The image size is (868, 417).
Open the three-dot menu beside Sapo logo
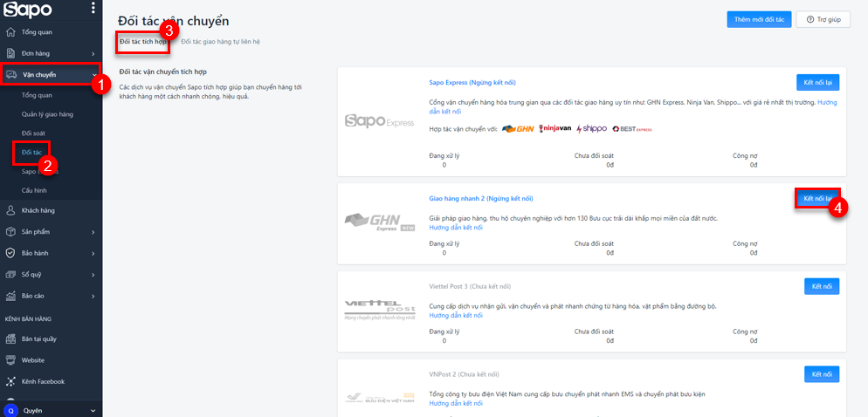click(x=93, y=8)
